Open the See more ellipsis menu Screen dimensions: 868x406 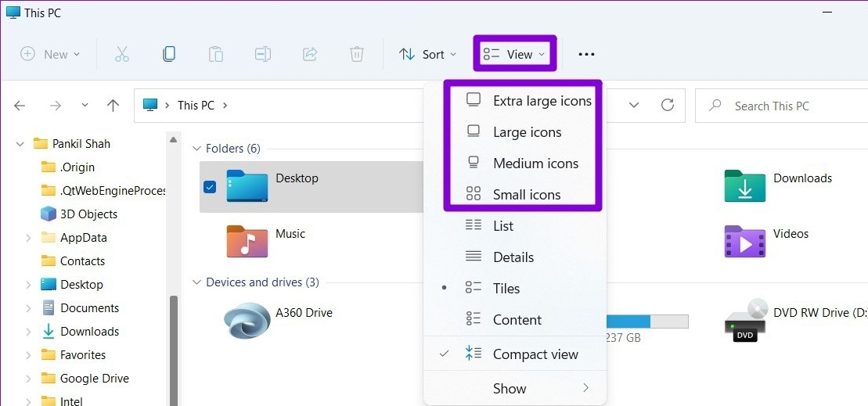point(586,54)
